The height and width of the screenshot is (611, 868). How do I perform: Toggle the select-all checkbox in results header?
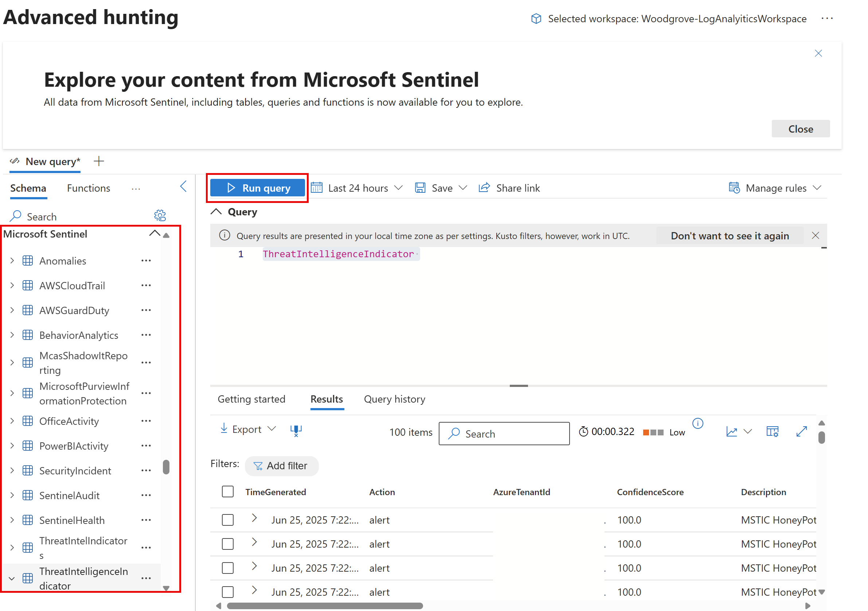(228, 491)
